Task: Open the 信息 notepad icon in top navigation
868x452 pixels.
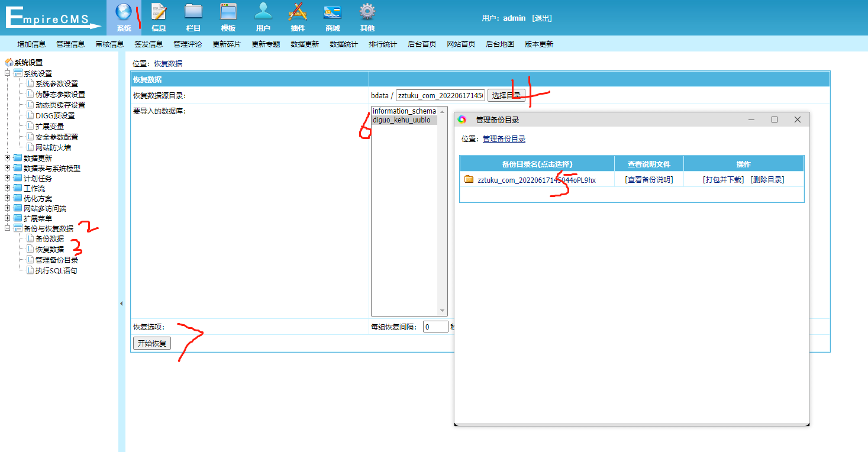Action: [159, 12]
